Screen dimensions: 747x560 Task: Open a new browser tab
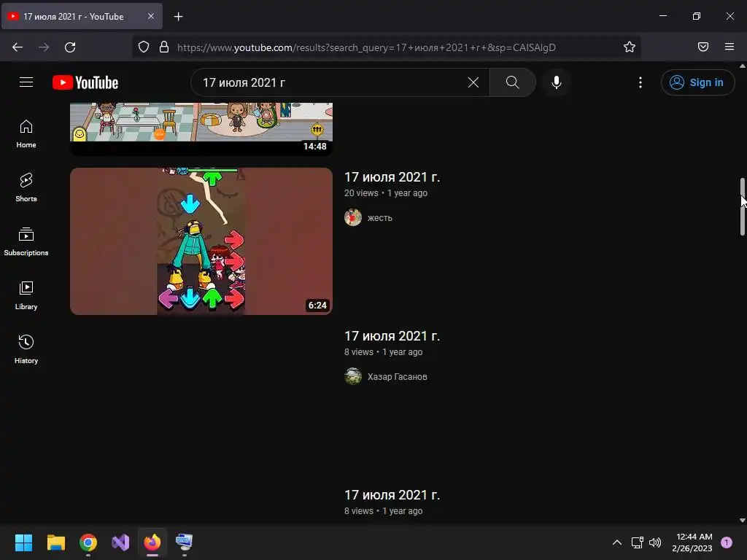click(x=178, y=17)
